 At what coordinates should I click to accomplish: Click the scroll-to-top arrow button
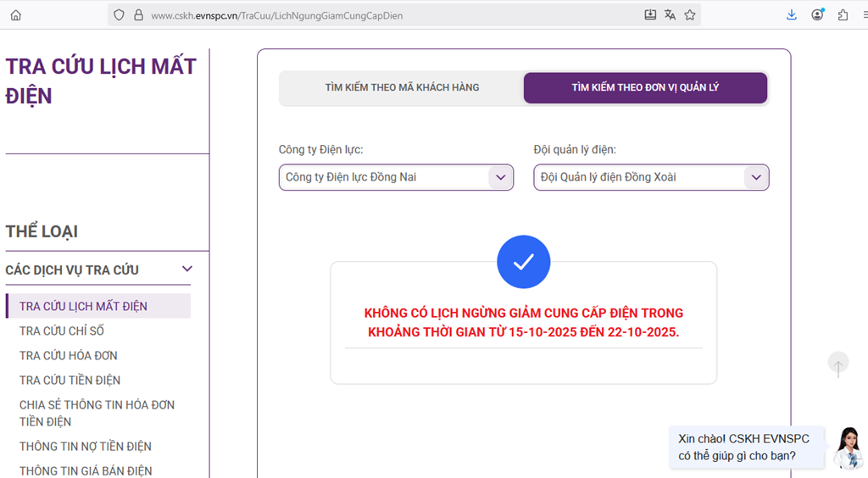[837, 364]
